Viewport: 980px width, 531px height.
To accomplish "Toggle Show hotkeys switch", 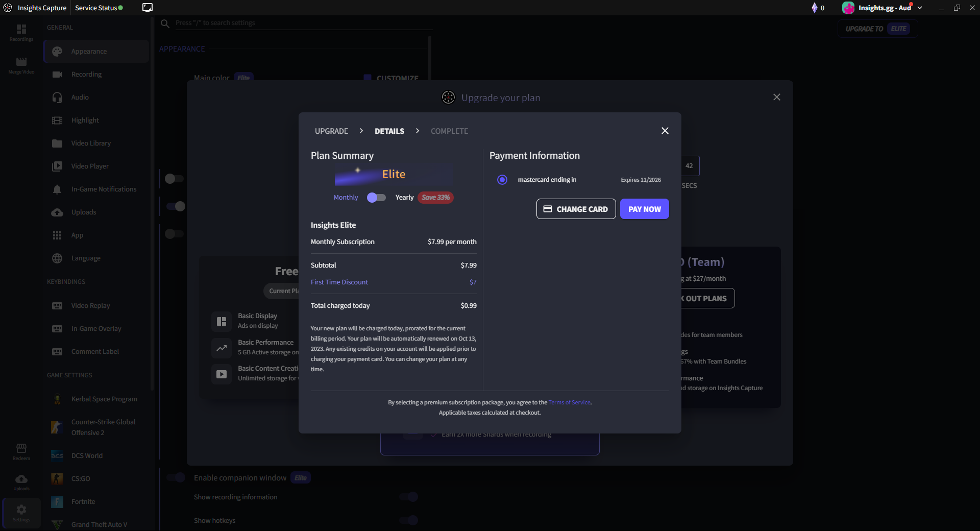I will click(409, 520).
